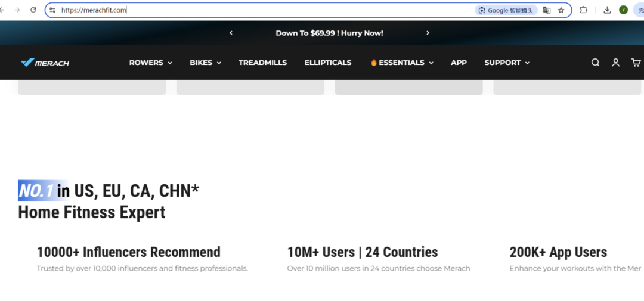Open the browser downloads icon
The height and width of the screenshot is (301, 644).
[x=607, y=10]
